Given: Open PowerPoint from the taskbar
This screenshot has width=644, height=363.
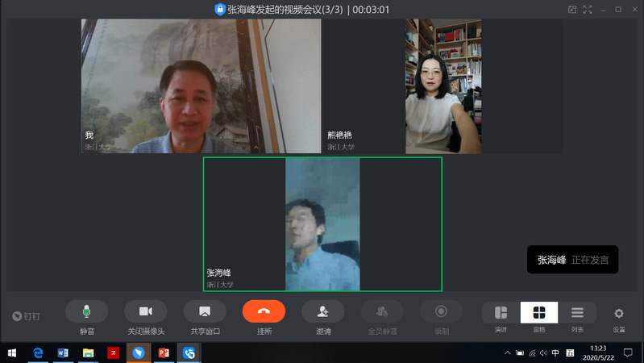Looking at the screenshot, I should pyautogui.click(x=164, y=353).
